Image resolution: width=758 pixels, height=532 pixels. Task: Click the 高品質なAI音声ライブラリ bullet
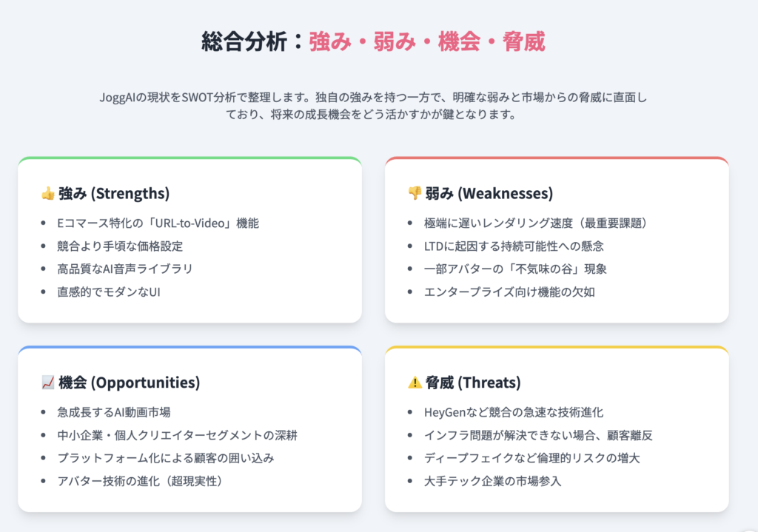pos(124,269)
